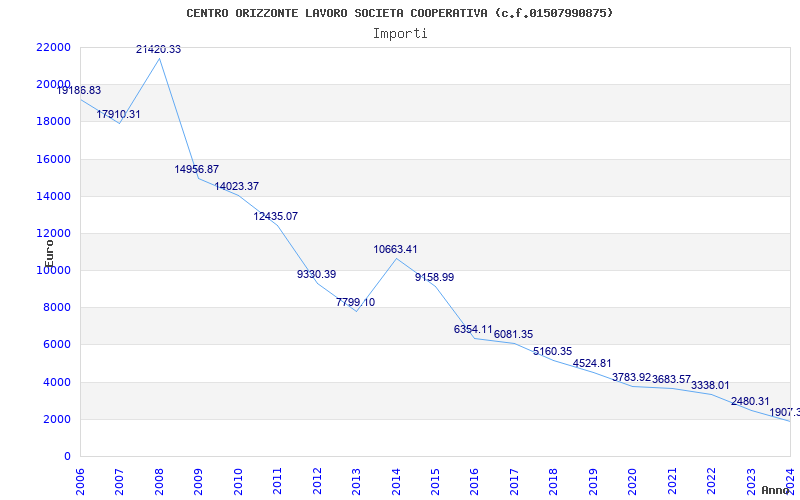Click the 9158.99 value label
Screen dimensions: 800x500
(434, 278)
